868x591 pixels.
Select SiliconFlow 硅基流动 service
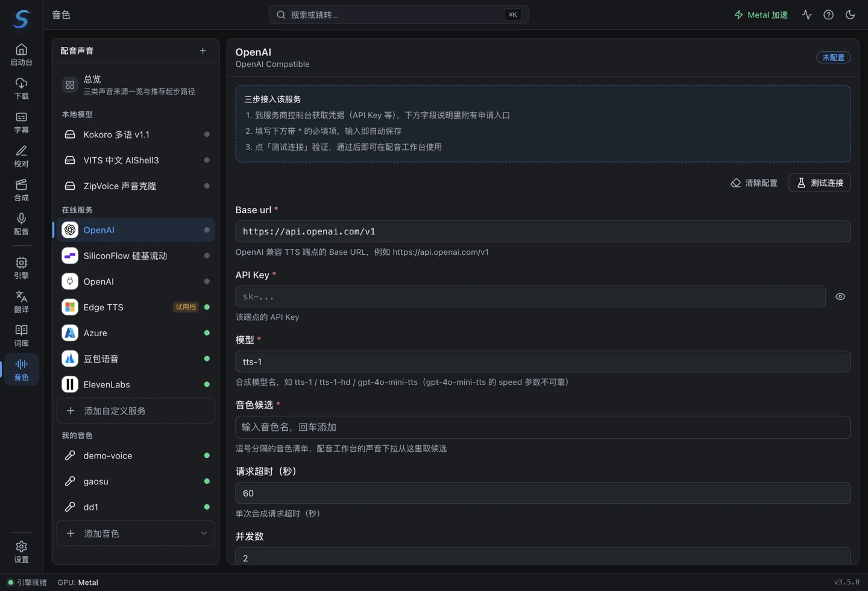(136, 255)
